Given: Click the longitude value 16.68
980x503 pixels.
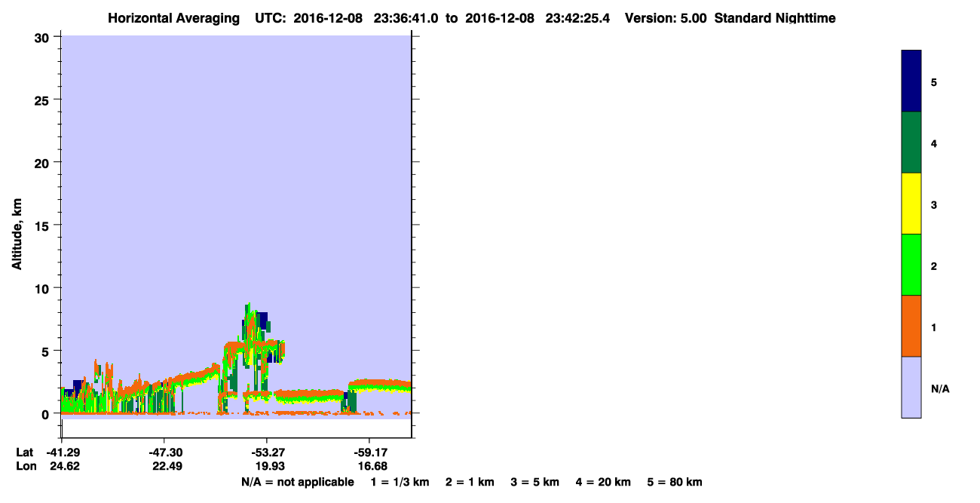Looking at the screenshot, I should (x=372, y=466).
